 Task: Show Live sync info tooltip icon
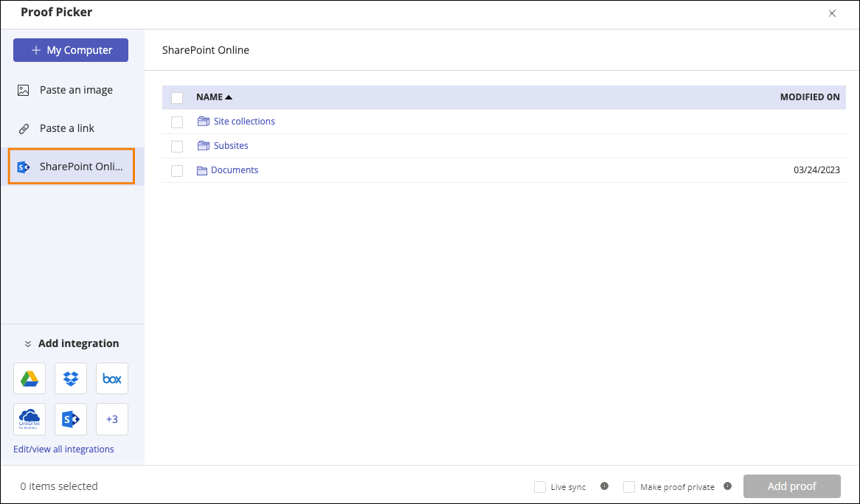coord(604,486)
